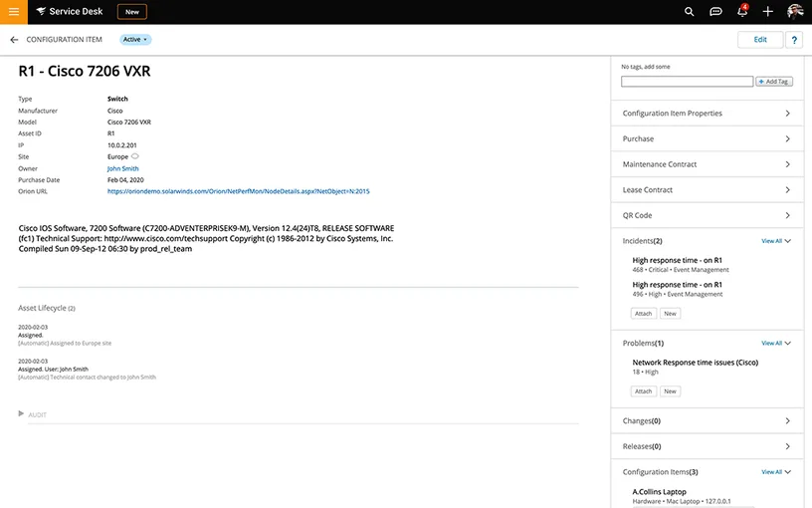Click the Add Tag button
Screen dimensions: 812x508
(774, 82)
